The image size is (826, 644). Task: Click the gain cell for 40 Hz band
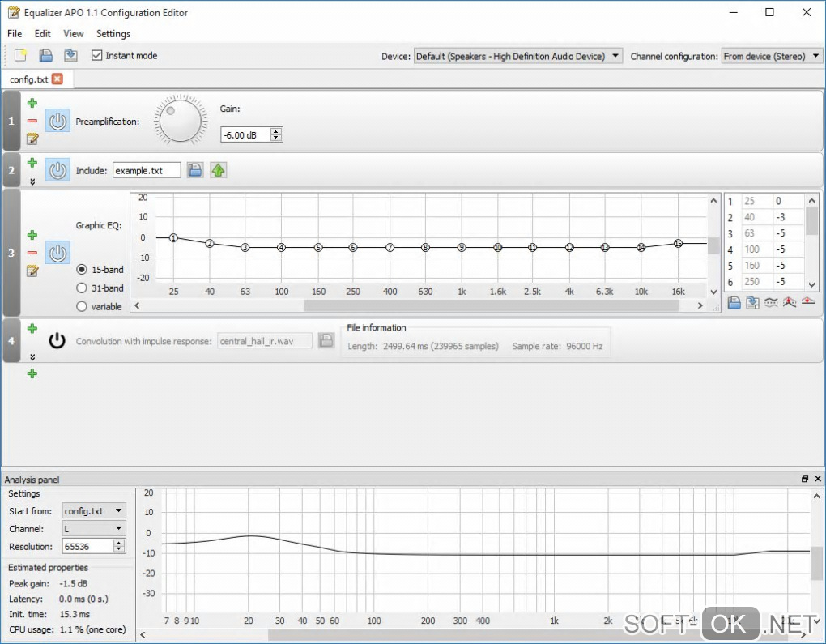click(788, 217)
